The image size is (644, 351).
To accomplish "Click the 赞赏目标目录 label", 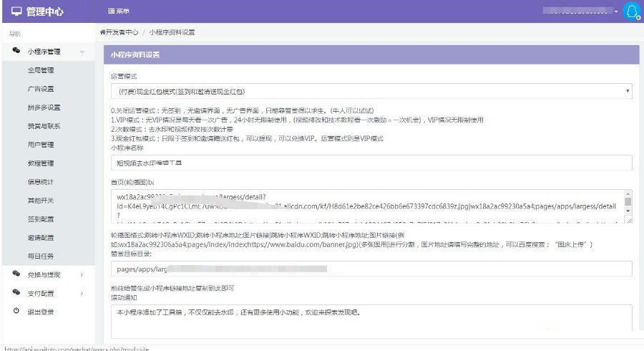I will (x=131, y=254).
